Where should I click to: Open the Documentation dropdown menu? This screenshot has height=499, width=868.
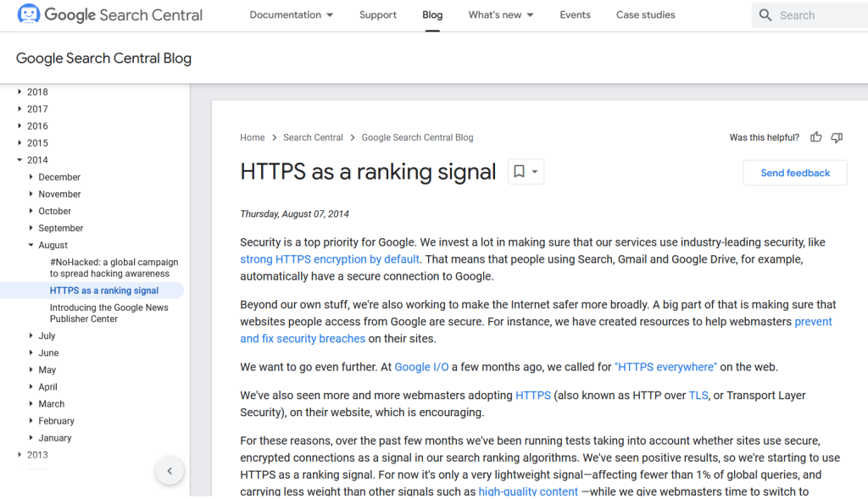[292, 15]
